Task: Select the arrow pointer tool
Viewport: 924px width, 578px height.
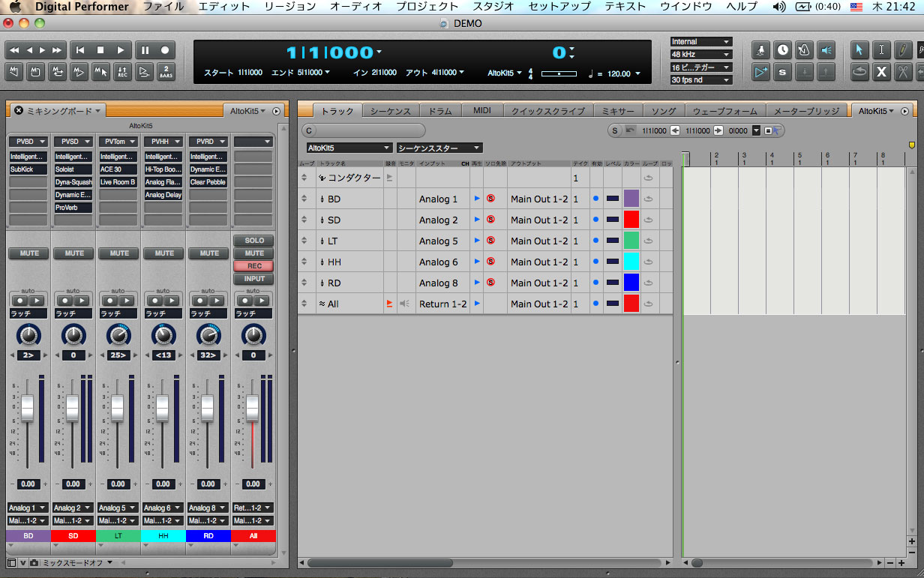Action: pyautogui.click(x=859, y=50)
